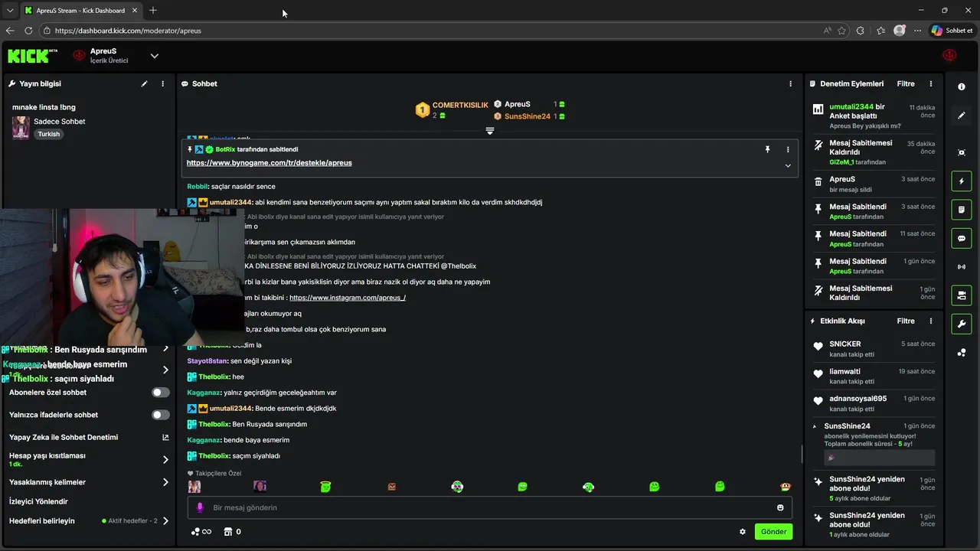
Task: Expand the ApreuS channel dropdown chevron
Action: (x=154, y=56)
